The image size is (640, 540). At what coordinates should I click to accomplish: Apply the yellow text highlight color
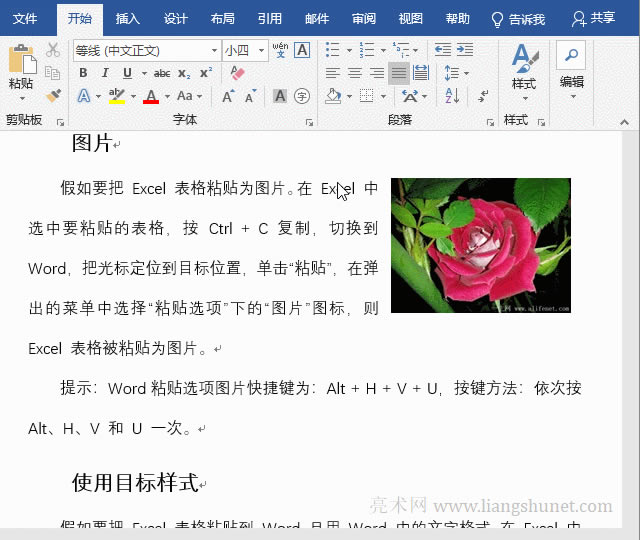point(117,97)
